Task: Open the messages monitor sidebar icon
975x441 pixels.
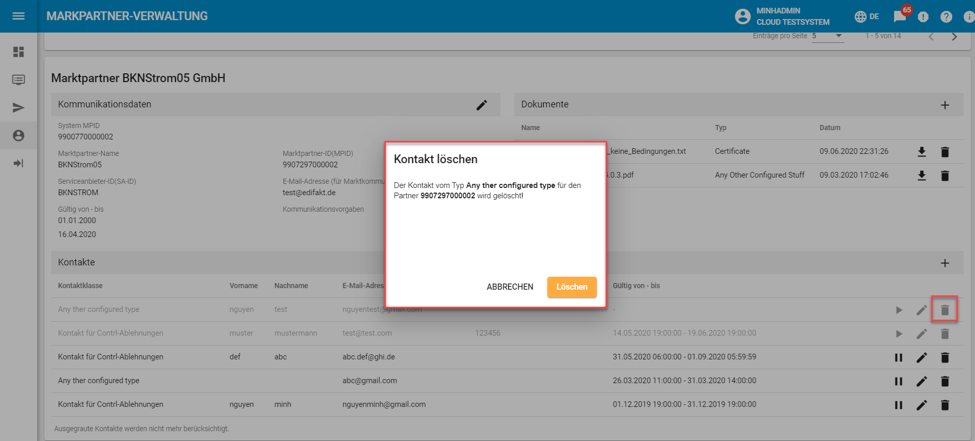Action: [x=19, y=80]
